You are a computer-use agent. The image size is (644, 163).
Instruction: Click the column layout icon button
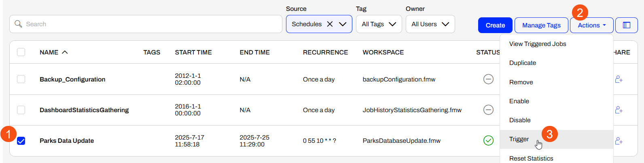[x=626, y=25]
